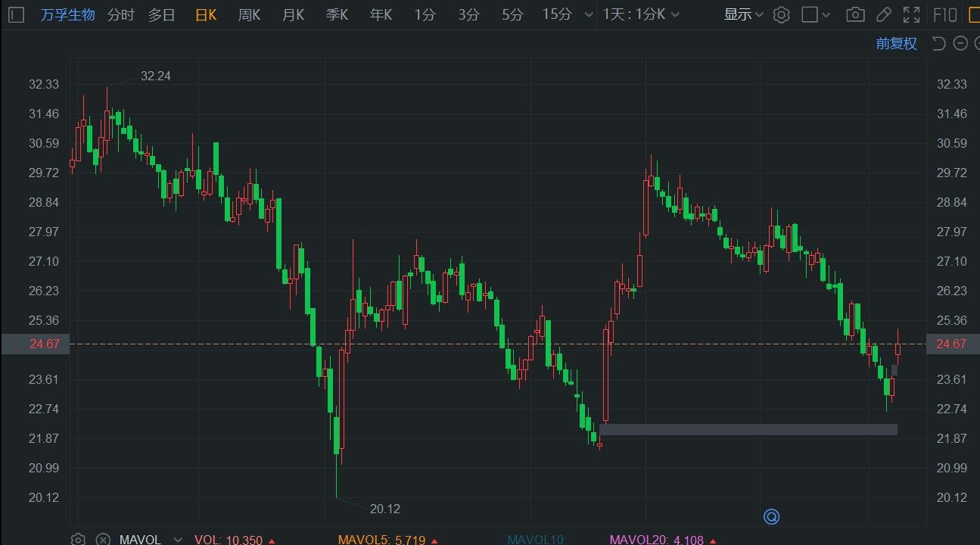Open chart settings gear icon

click(782, 14)
